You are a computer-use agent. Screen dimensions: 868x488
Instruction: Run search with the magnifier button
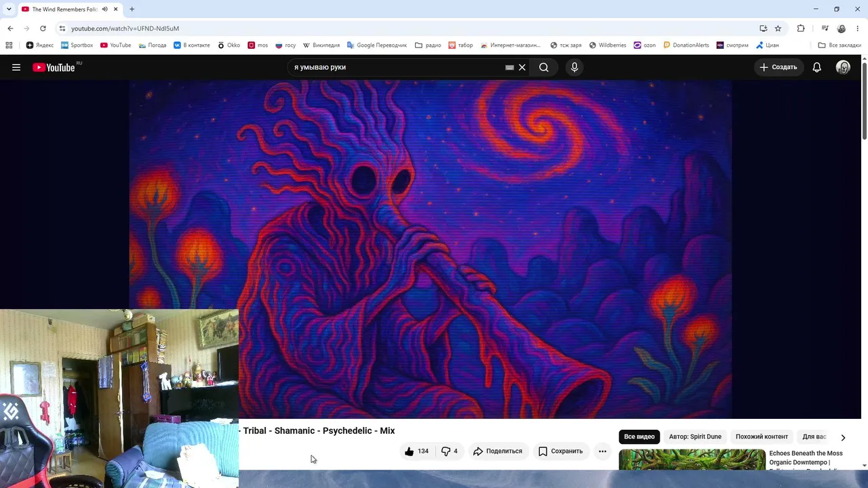point(544,67)
